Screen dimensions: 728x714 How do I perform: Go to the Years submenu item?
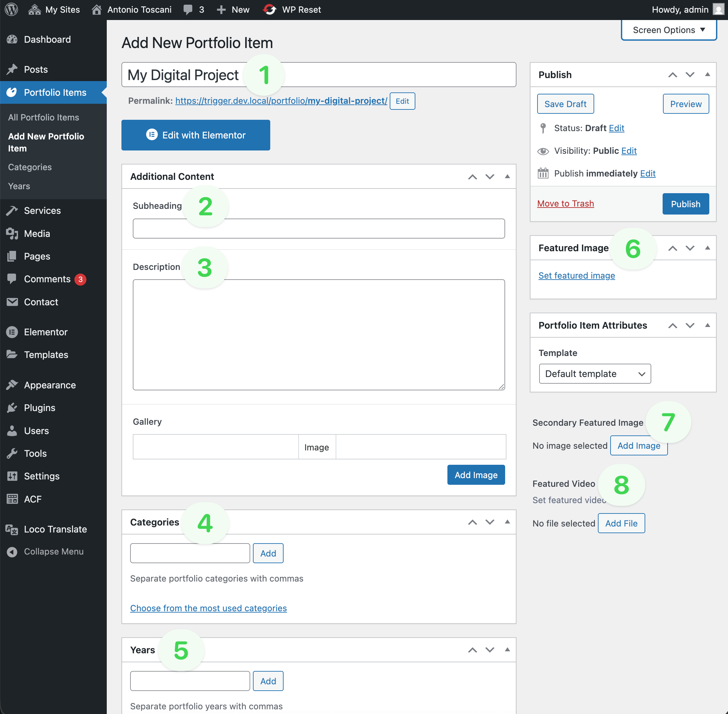[19, 186]
